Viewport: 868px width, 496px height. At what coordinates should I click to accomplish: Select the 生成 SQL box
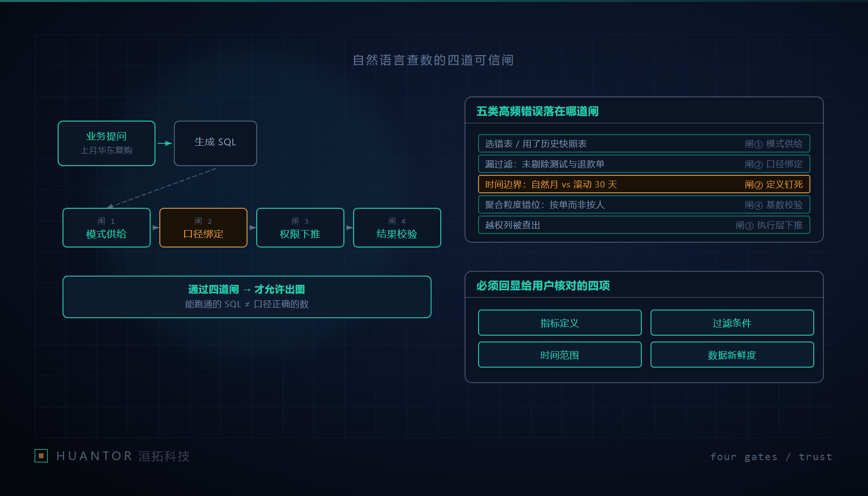coord(216,143)
